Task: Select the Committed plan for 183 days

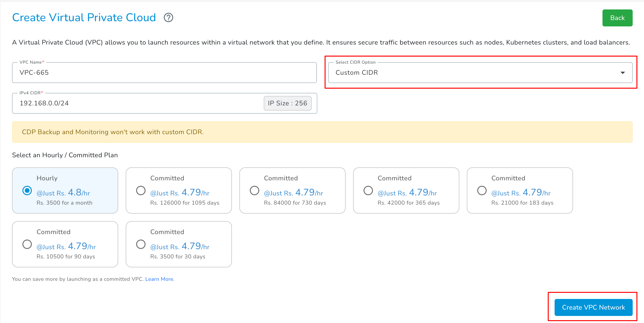Action: point(482,190)
